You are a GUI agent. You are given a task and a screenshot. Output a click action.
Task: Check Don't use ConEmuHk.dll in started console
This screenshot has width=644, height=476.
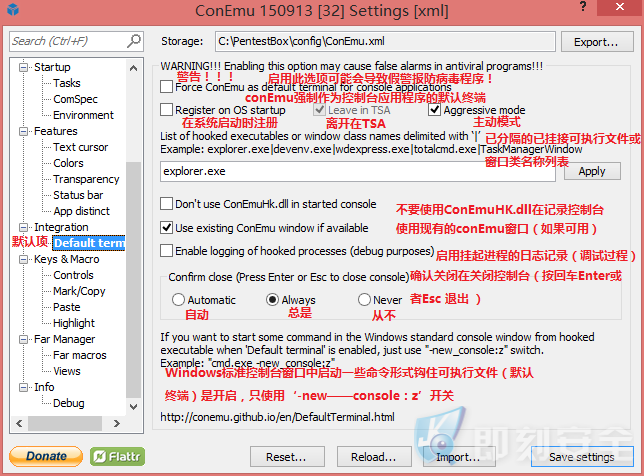166,204
